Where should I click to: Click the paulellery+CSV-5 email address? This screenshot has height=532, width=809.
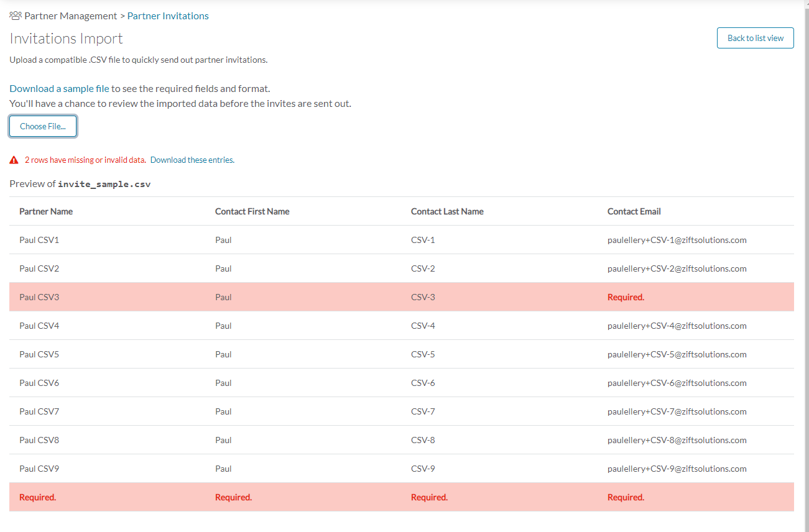[677, 354]
